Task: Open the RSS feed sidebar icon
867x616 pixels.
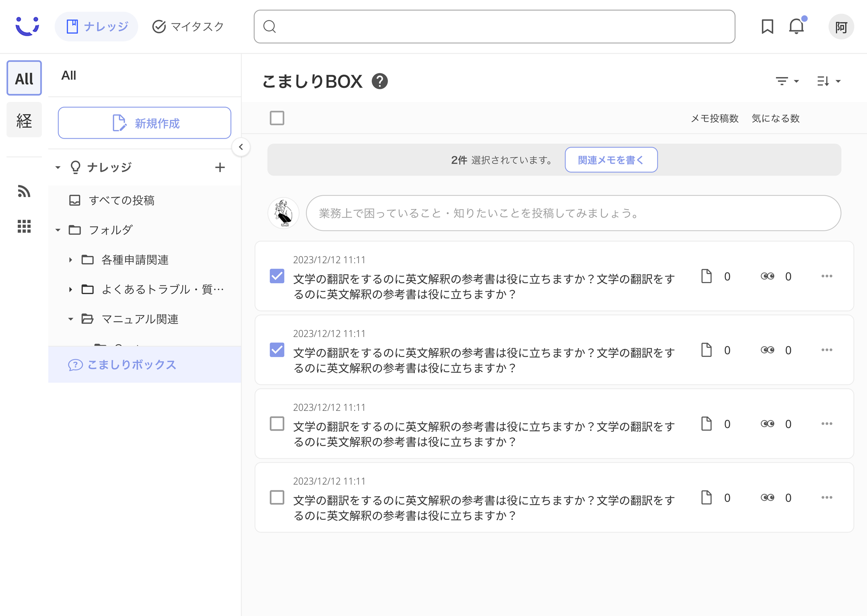Action: (x=24, y=192)
